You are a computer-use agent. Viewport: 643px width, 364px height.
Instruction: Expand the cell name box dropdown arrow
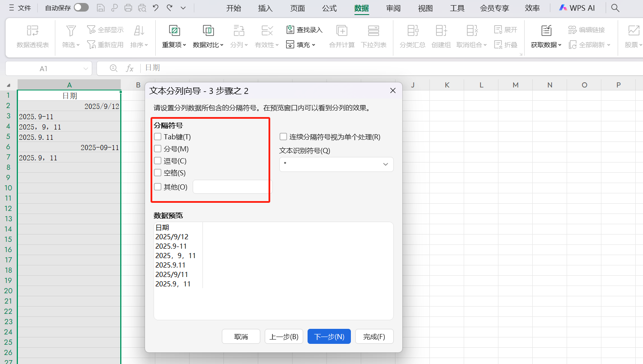(85, 69)
